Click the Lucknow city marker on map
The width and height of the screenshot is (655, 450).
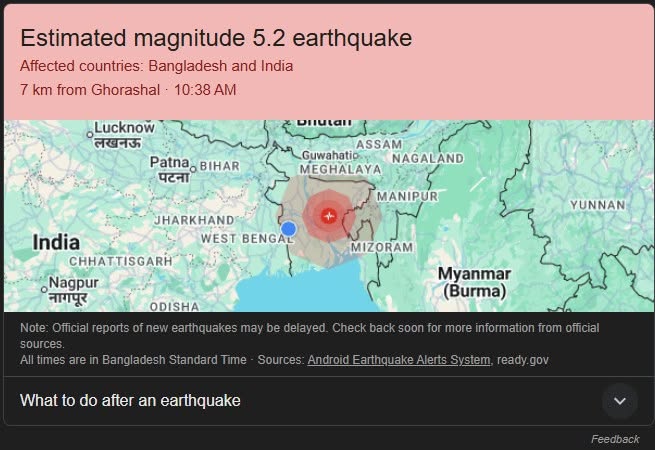tap(90, 132)
